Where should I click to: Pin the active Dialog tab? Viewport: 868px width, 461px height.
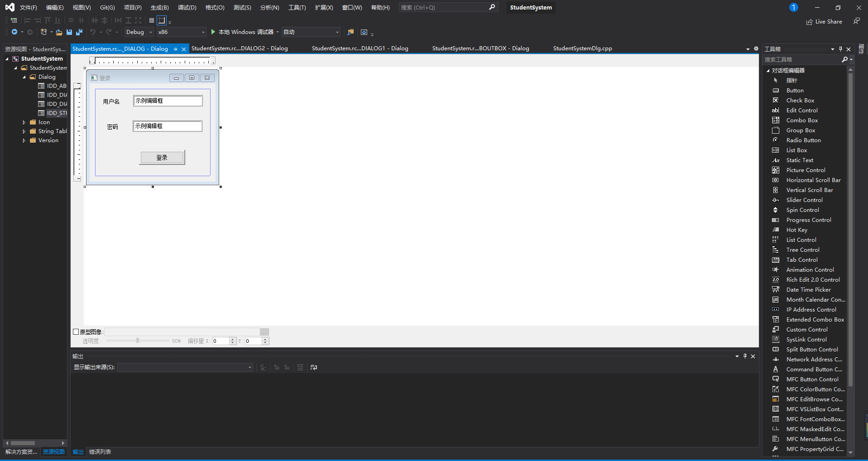[x=176, y=49]
